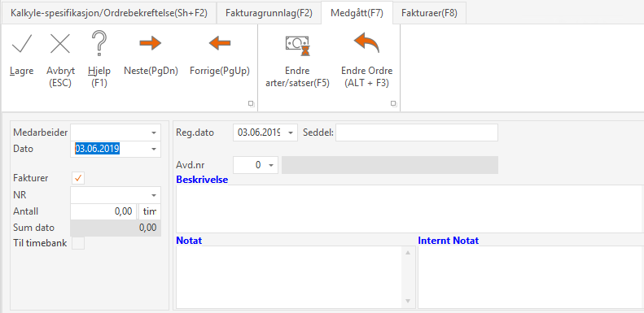Click the Seddel input field
644x313 pixels.
[417, 133]
